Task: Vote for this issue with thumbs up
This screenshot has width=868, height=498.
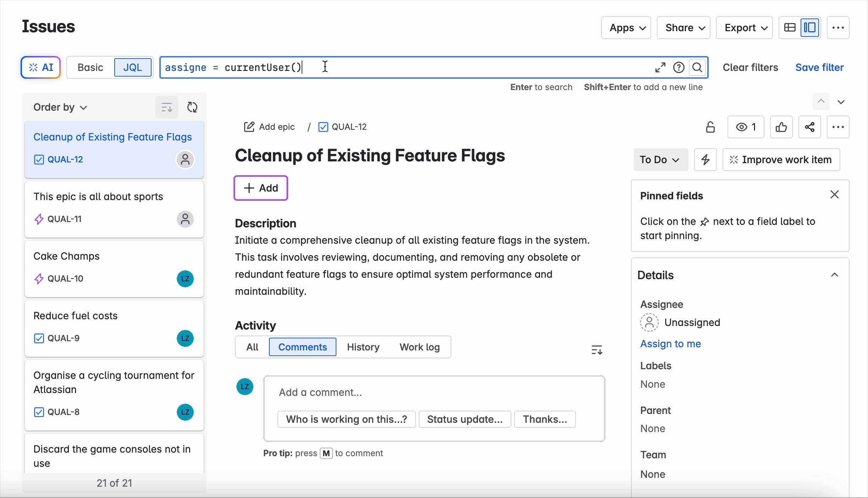Action: (x=781, y=127)
